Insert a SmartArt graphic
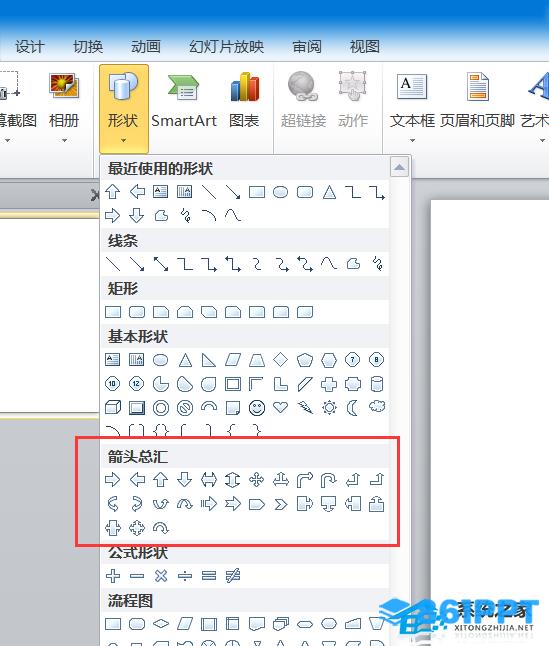Screen dimensions: 549x646 click(x=184, y=101)
